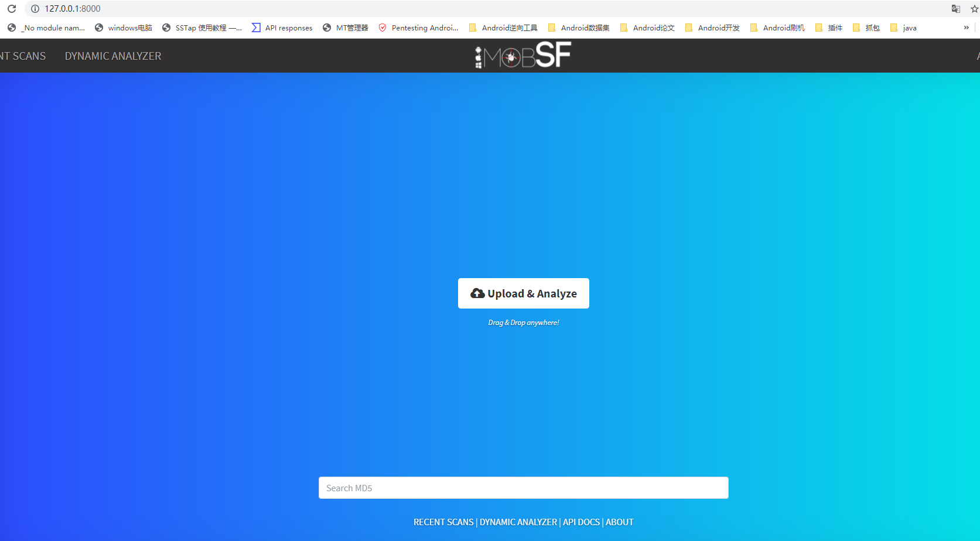Click the cloud upload icon
Viewport: 980px width, 541px height.
pyautogui.click(x=477, y=293)
